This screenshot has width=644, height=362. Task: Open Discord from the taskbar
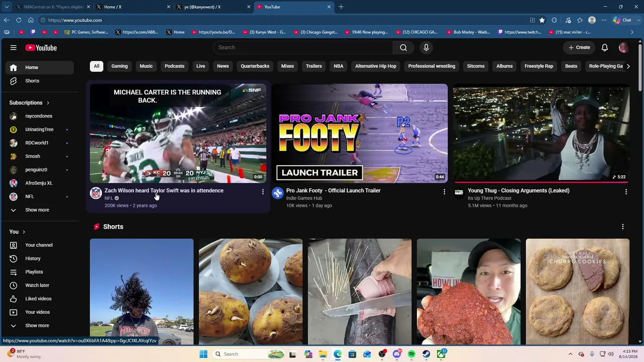[396, 354]
